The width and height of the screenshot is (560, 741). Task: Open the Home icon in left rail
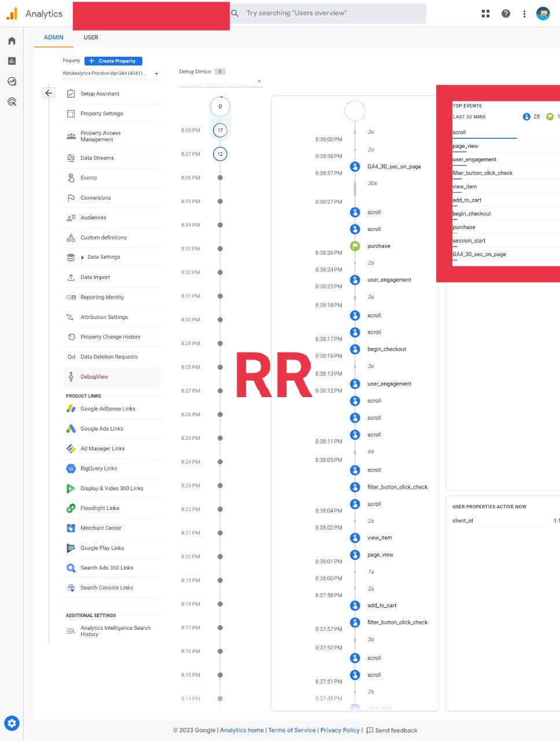tap(12, 41)
